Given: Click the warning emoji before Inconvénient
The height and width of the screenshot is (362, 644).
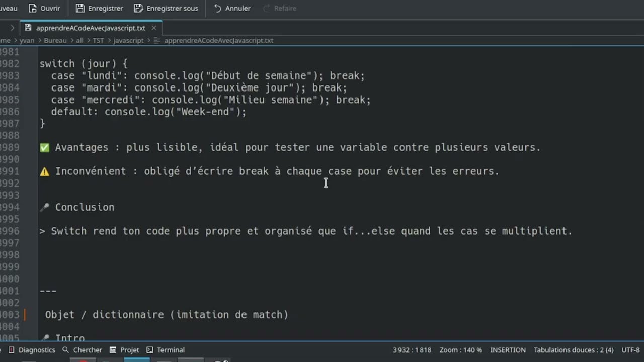Looking at the screenshot, I should 44,171.
